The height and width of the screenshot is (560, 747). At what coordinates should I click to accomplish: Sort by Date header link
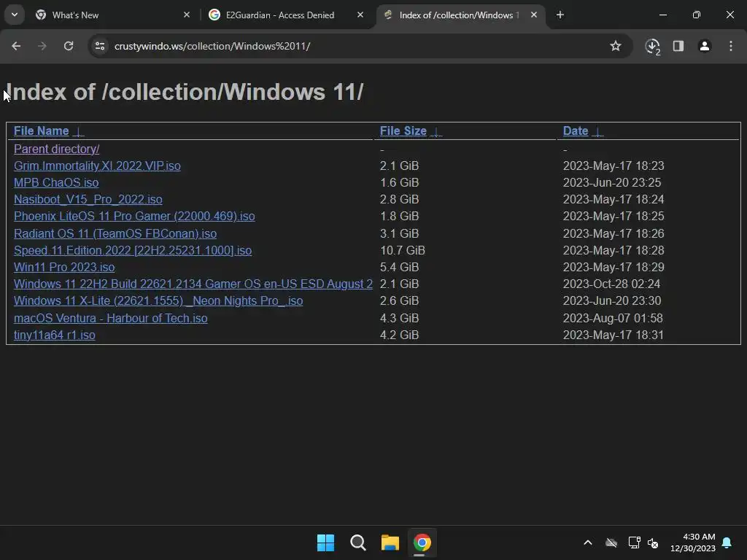click(576, 131)
